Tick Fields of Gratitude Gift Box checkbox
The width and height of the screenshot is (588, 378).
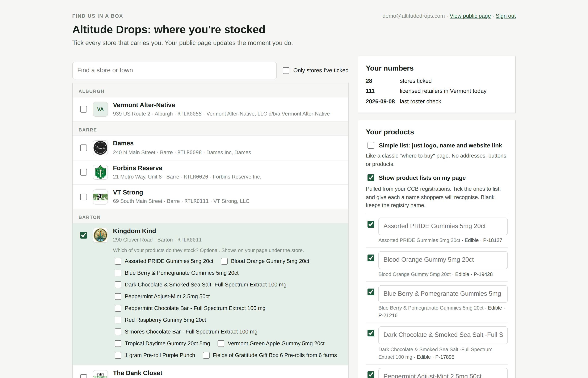[x=206, y=355]
